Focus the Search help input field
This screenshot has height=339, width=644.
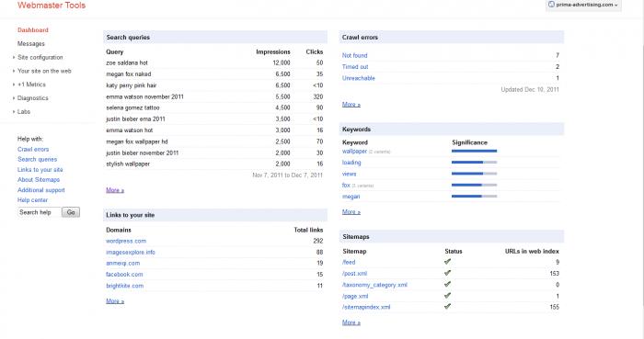coord(39,212)
